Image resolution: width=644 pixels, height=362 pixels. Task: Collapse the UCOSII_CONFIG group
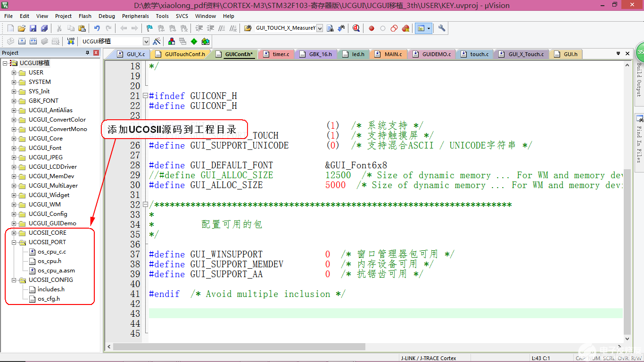[14, 280]
